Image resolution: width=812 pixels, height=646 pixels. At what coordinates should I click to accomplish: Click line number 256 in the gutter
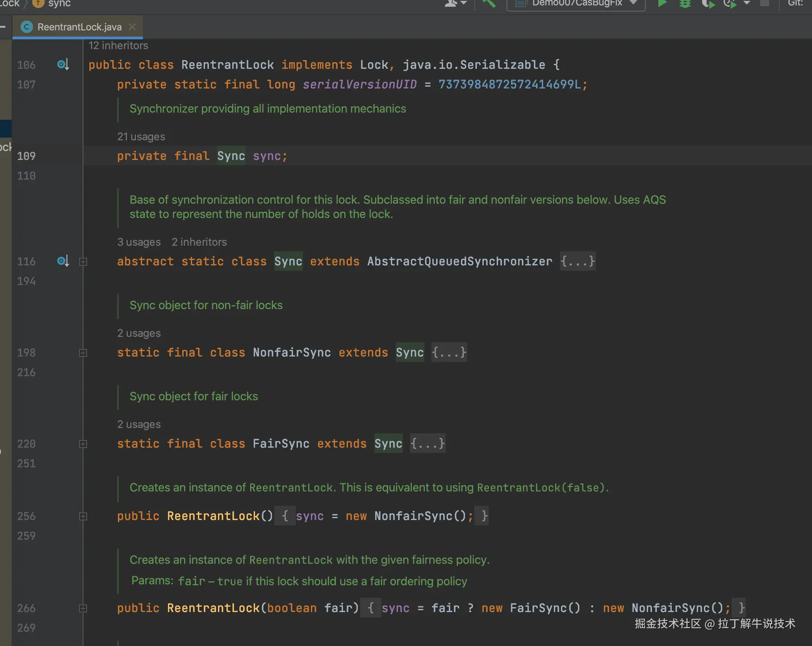coord(26,516)
